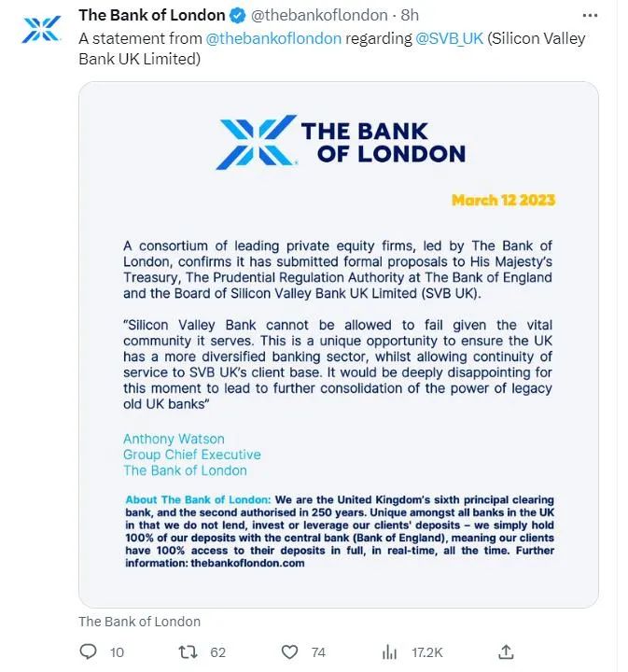Click the 17.2K views count
The height and width of the screenshot is (672, 628).
pos(427,652)
